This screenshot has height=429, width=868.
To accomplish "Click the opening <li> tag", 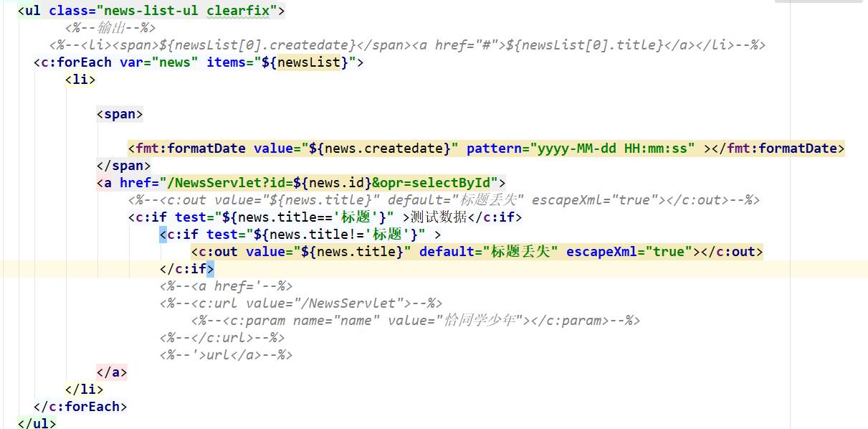I will pos(80,80).
